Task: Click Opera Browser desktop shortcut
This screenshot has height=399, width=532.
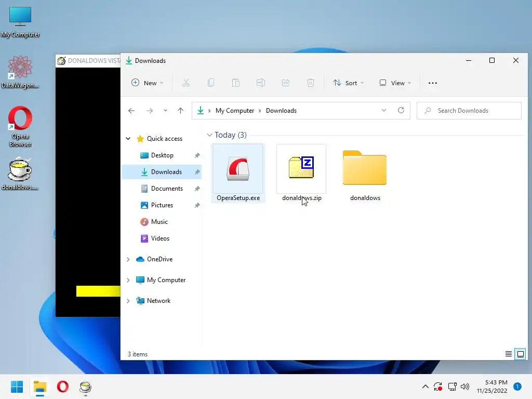Action: (20, 127)
